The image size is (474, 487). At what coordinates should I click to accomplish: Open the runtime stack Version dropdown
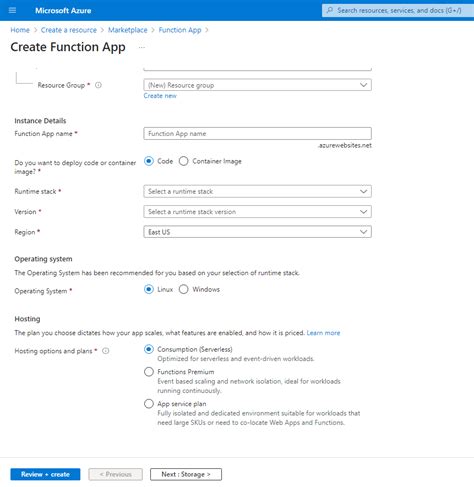pyautogui.click(x=257, y=212)
